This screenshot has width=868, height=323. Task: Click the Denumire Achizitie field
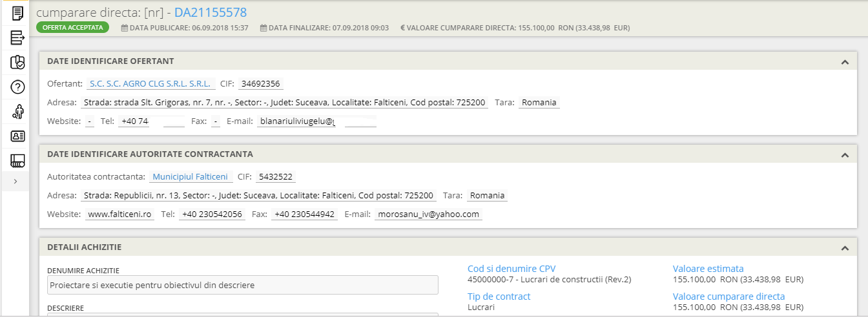coord(243,285)
